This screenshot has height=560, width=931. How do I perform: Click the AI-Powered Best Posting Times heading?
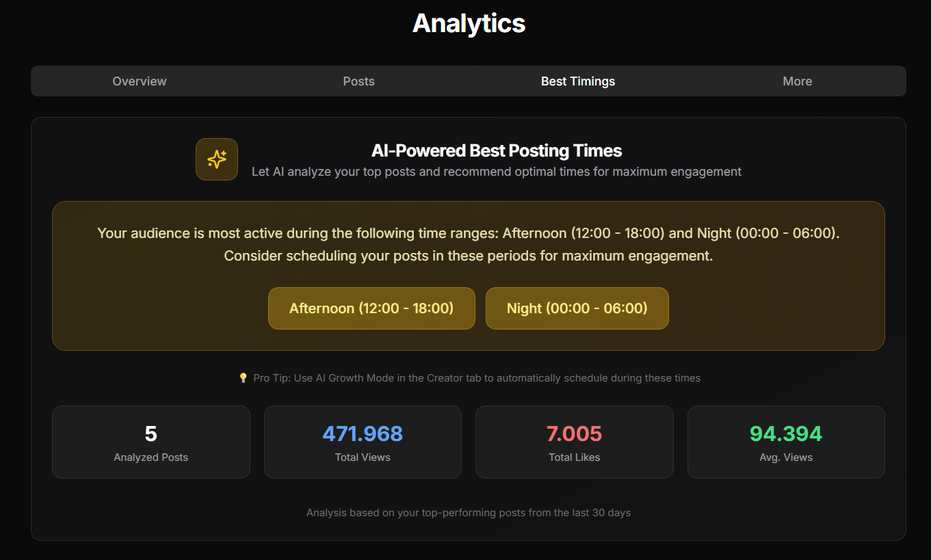coord(497,150)
